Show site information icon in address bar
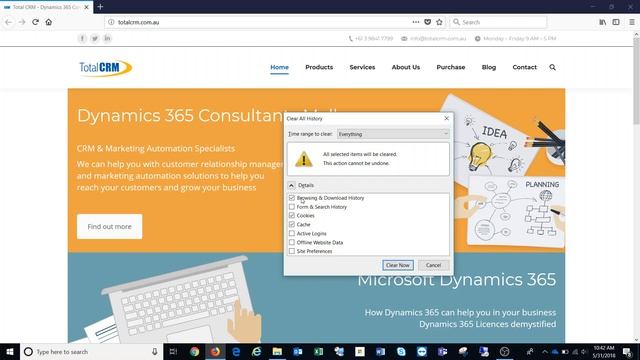The height and width of the screenshot is (360, 640). click(111, 22)
